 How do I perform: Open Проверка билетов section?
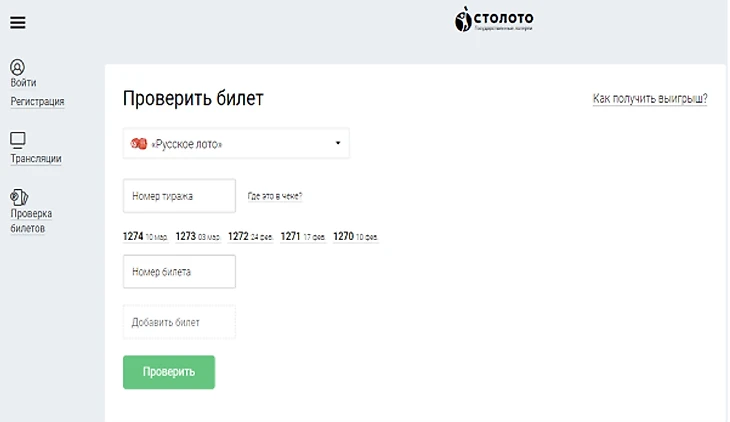pyautogui.click(x=31, y=220)
